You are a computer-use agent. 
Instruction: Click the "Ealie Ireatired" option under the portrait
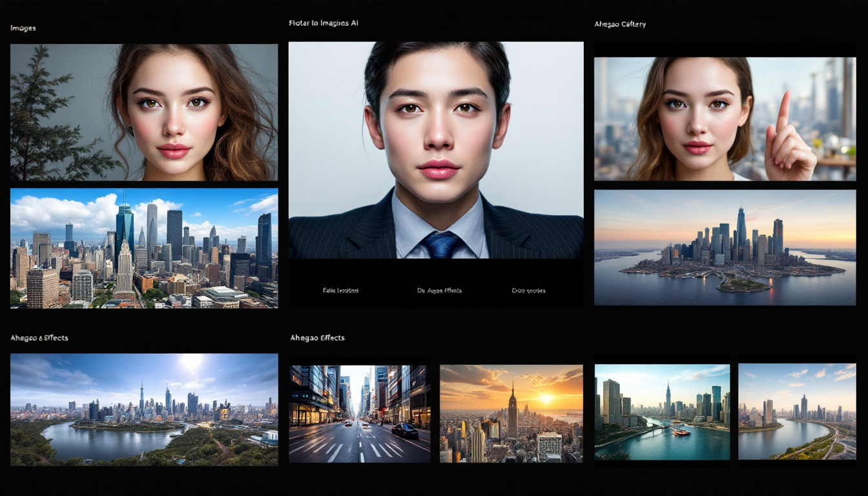click(340, 291)
